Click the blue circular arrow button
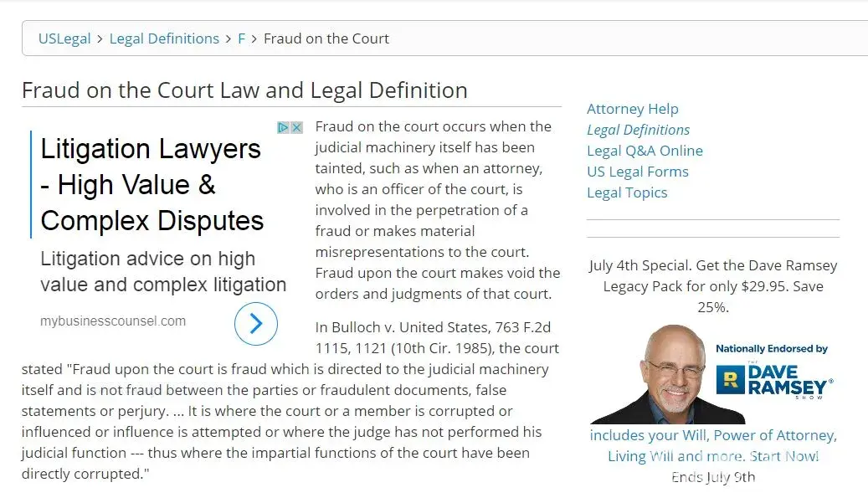 tap(255, 323)
